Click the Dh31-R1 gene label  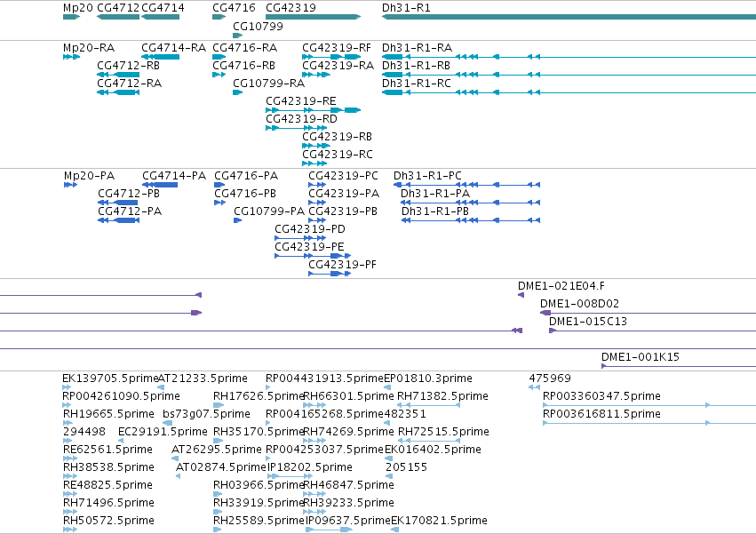406,8
